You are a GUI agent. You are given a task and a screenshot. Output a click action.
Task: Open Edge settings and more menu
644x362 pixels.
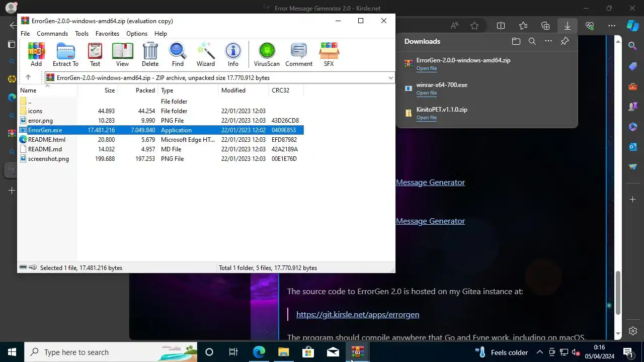(x=612, y=26)
